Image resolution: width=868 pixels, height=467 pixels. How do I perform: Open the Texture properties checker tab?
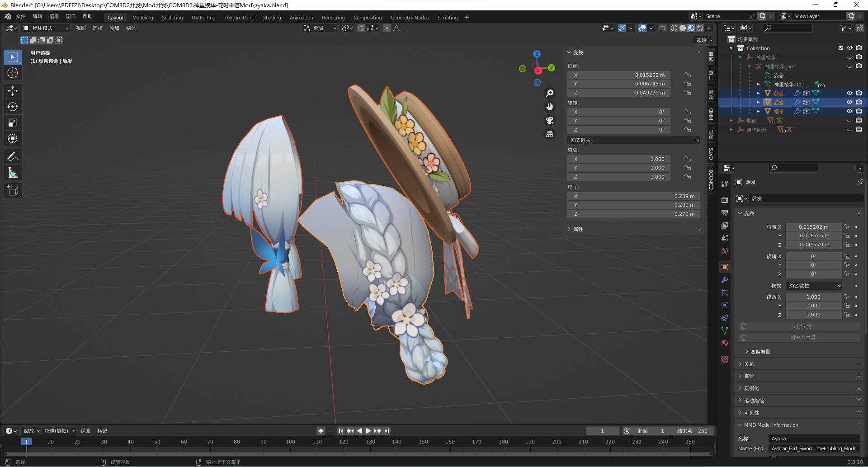(x=725, y=359)
